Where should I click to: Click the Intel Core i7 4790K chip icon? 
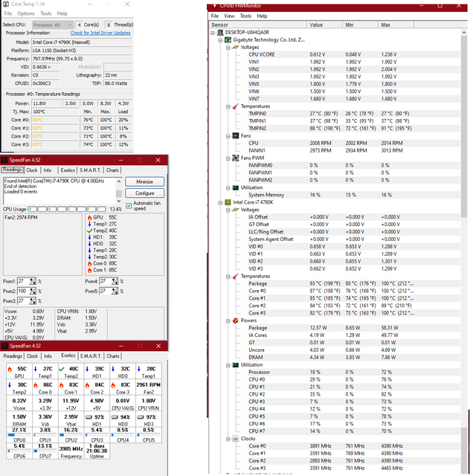(x=228, y=202)
